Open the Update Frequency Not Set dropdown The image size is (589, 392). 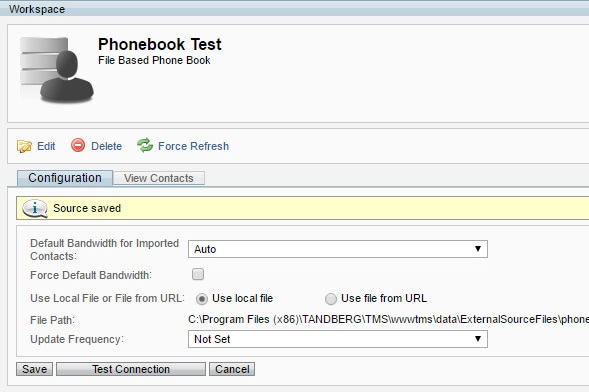coord(338,339)
